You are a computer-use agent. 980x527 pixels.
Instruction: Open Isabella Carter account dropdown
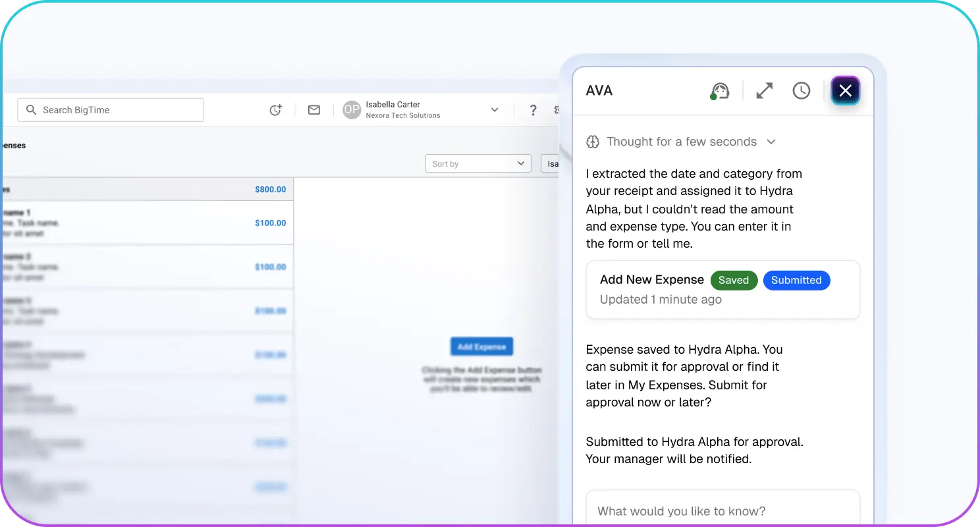click(x=495, y=110)
